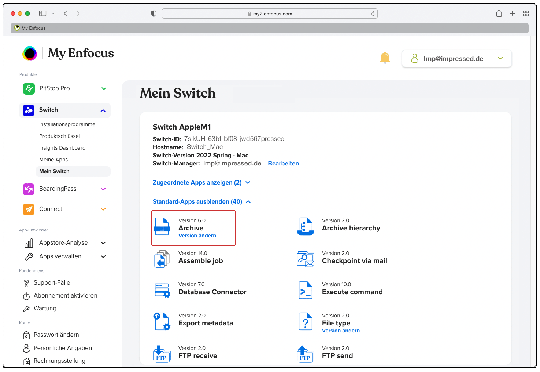Click the Support-Fälle icon
The height and width of the screenshot is (372, 540).
point(27,283)
